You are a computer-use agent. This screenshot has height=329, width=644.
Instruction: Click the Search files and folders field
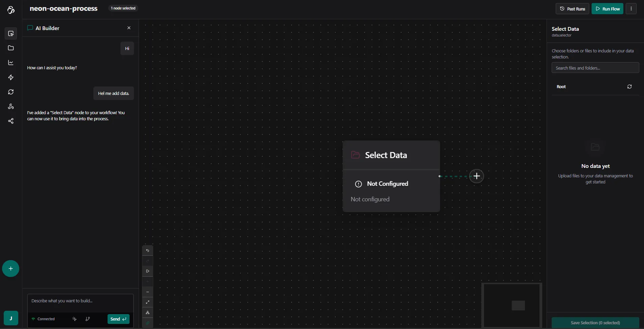(x=595, y=68)
